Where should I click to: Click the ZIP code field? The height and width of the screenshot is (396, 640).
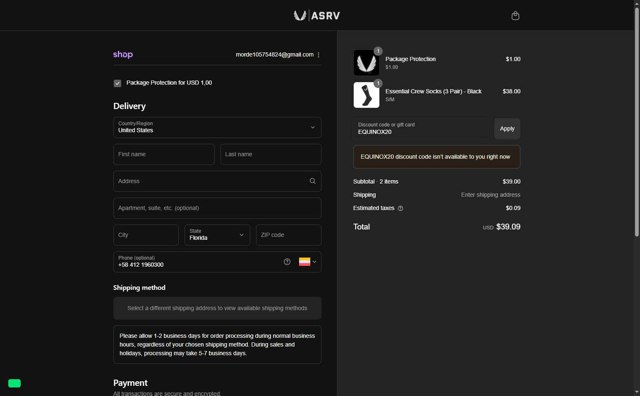289,235
